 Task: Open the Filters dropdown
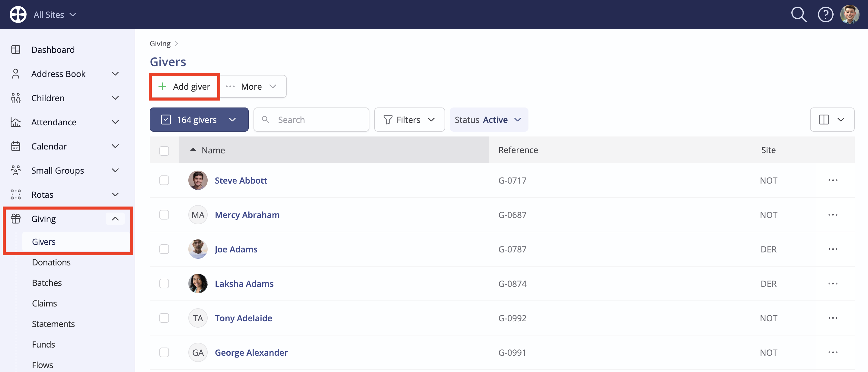tap(409, 119)
